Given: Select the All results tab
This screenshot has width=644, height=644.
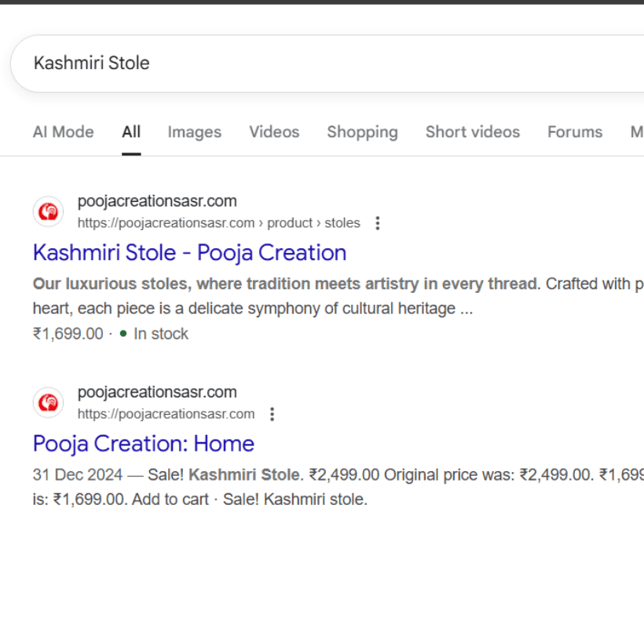Looking at the screenshot, I should pyautogui.click(x=131, y=132).
